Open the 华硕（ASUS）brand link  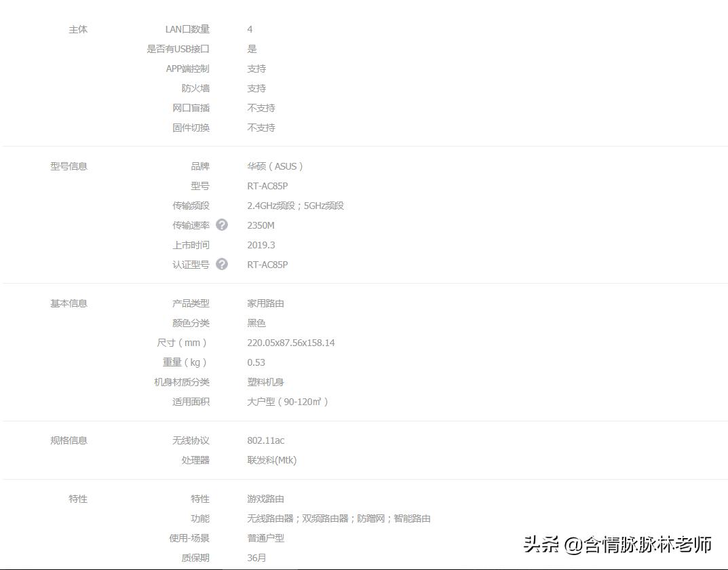pos(275,166)
